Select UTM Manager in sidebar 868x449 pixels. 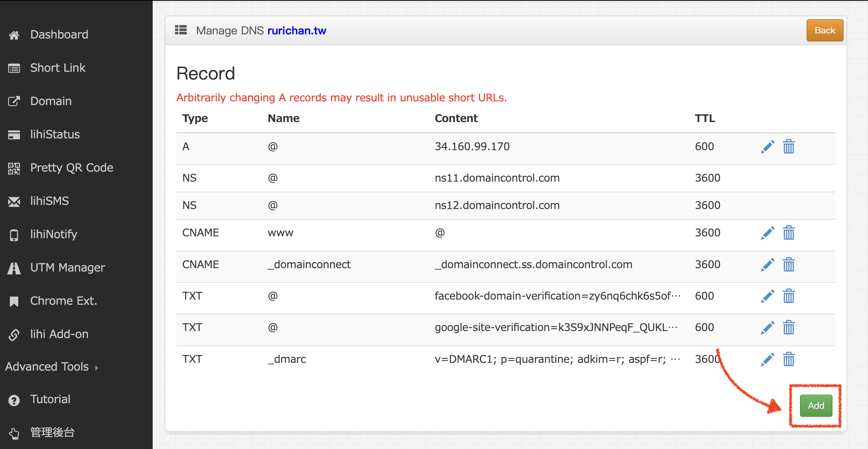coord(68,268)
